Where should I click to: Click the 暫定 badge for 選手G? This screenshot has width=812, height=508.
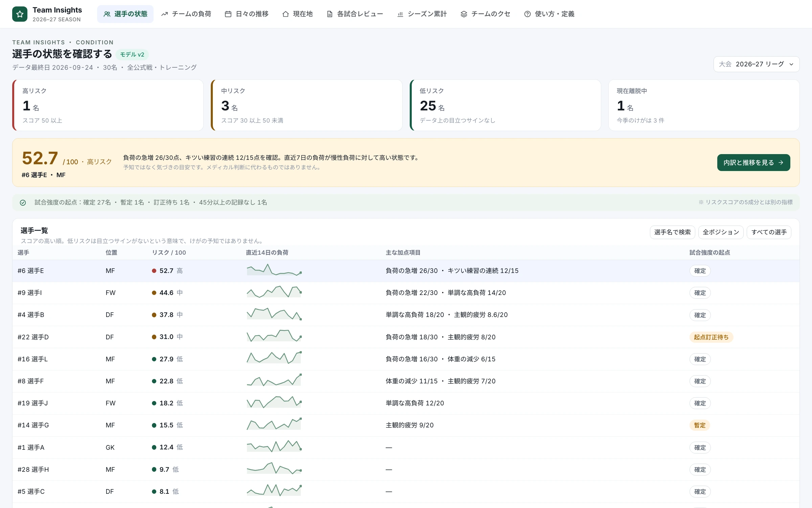point(700,425)
